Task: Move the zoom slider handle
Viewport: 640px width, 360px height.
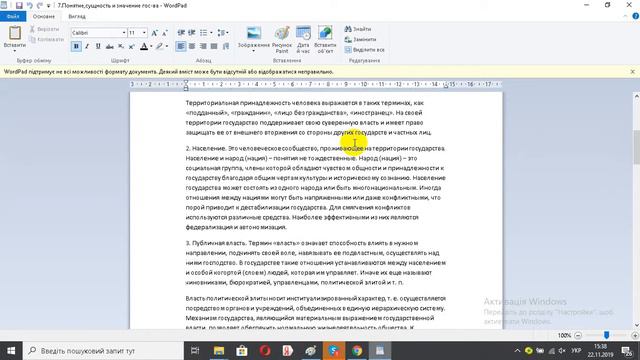Action: click(x=607, y=335)
